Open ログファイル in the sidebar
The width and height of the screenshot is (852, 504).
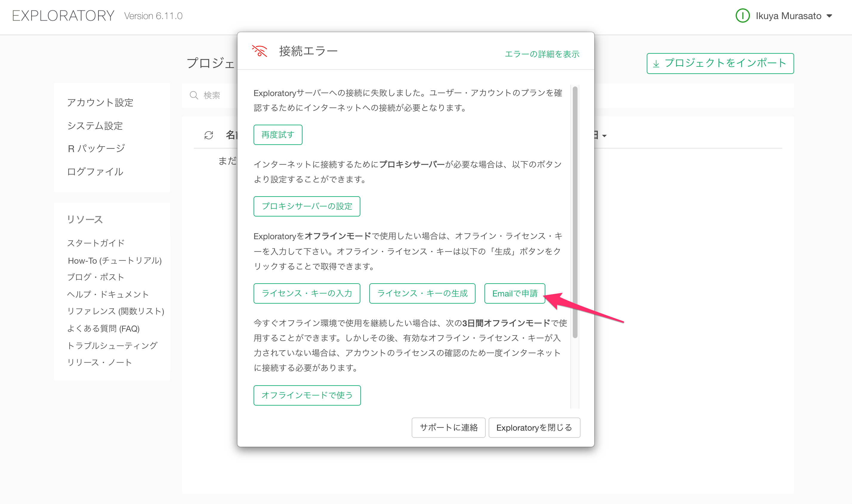(95, 171)
